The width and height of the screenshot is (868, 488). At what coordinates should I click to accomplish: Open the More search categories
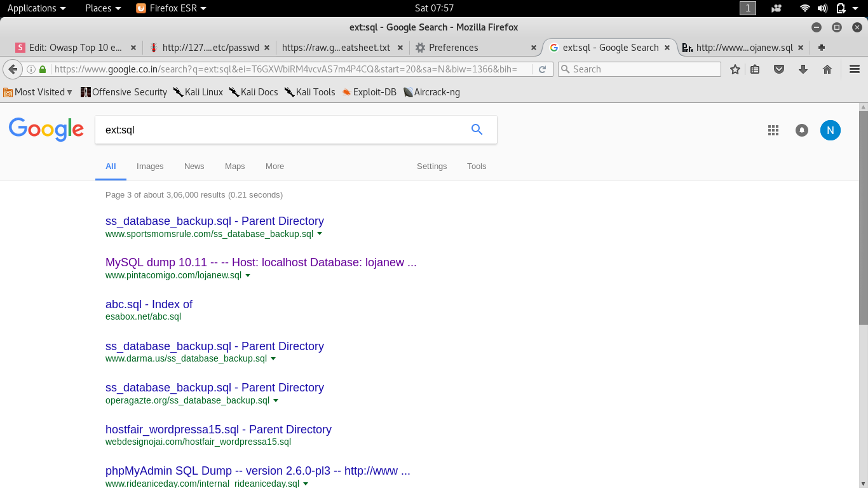(275, 166)
